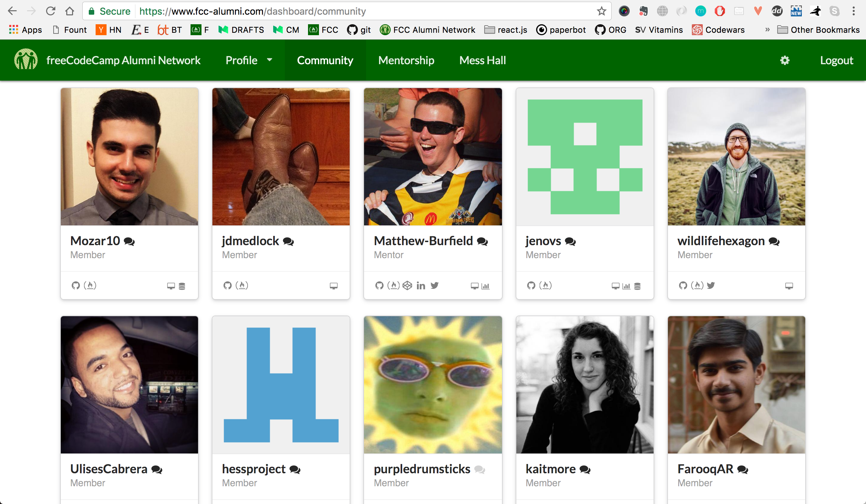Message hessproject via the chat icon
Image resolution: width=866 pixels, height=504 pixels.
[x=295, y=469]
